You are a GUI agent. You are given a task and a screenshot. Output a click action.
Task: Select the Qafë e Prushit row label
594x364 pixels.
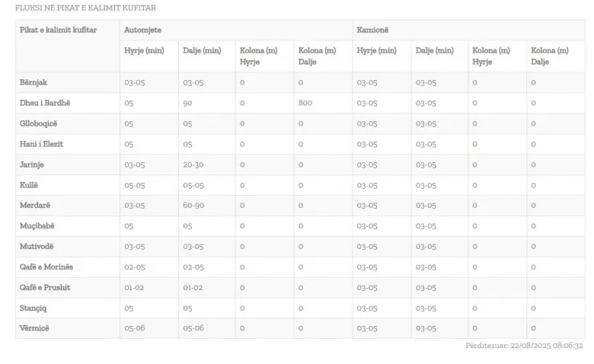(45, 288)
